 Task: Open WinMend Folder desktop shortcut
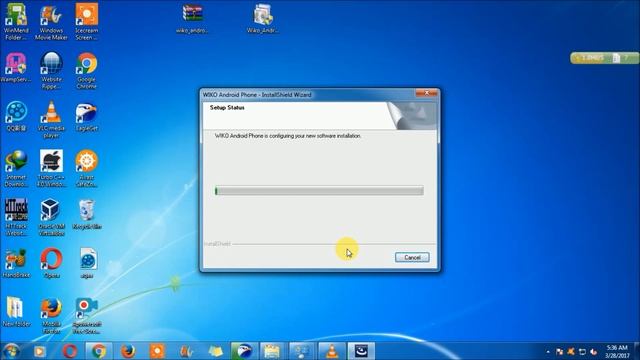[x=16, y=22]
